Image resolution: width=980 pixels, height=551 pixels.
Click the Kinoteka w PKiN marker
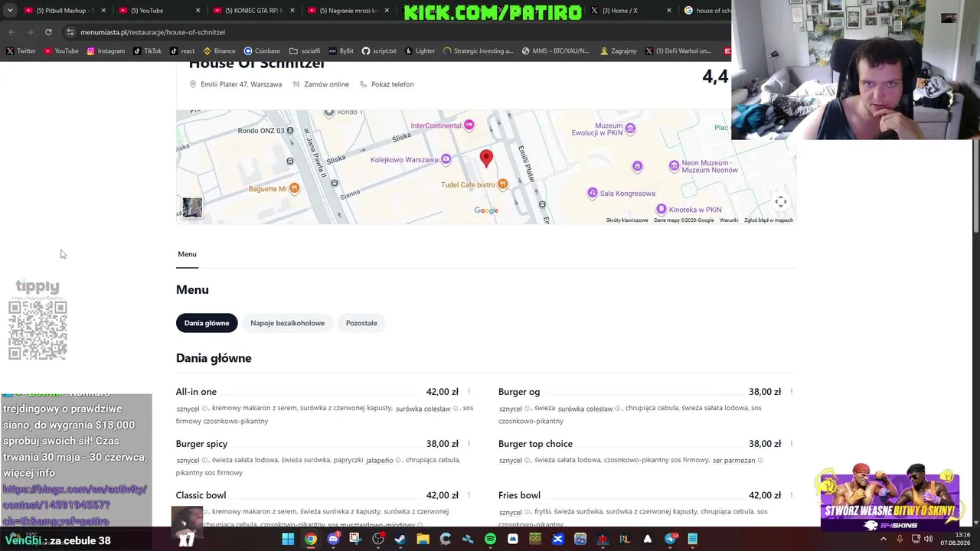click(x=661, y=209)
